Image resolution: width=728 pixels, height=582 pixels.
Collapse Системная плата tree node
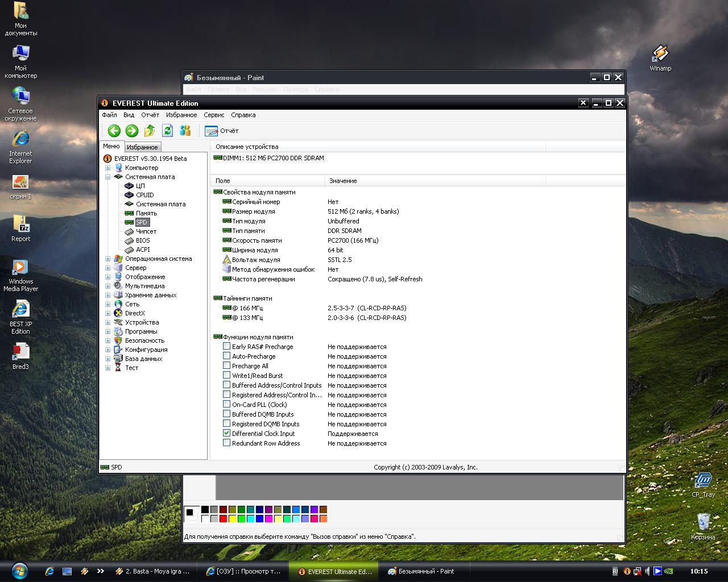(x=107, y=177)
